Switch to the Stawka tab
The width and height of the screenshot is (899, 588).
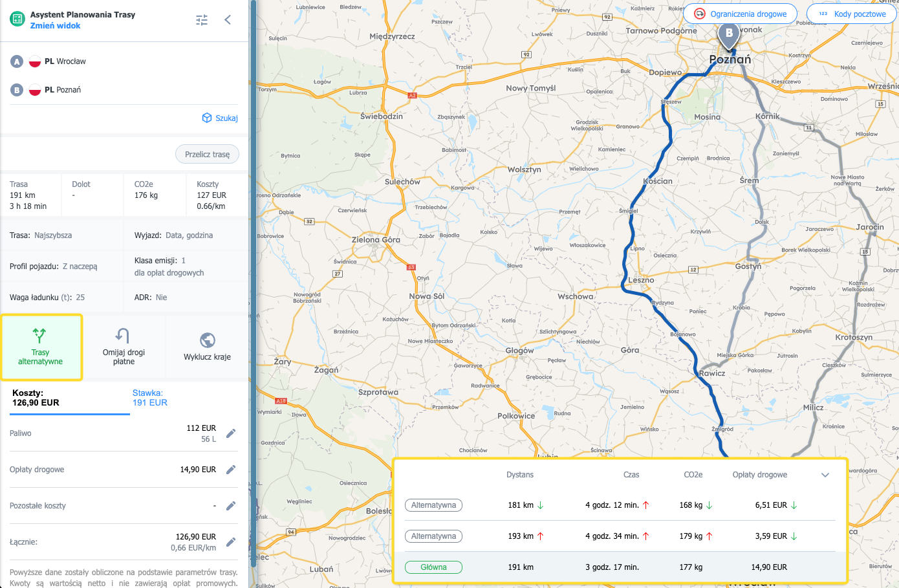click(x=150, y=398)
